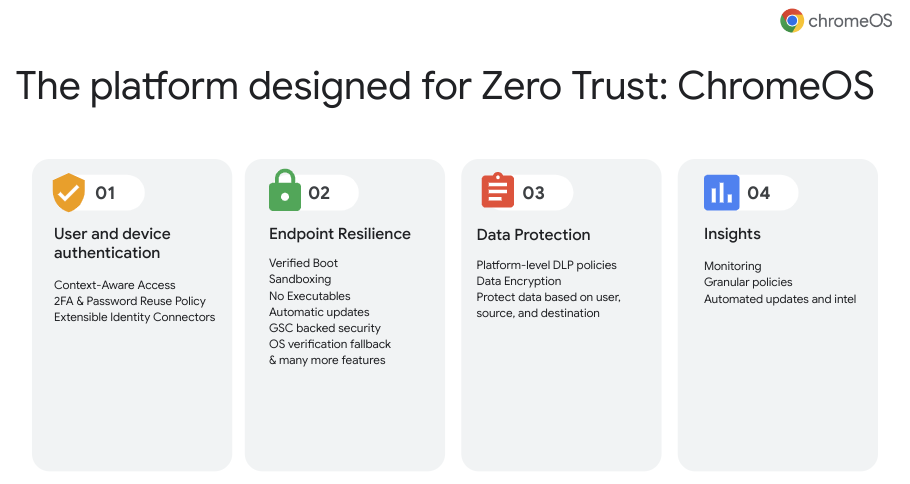
Task: Click the orange shield checkmark icon
Action: point(69,192)
